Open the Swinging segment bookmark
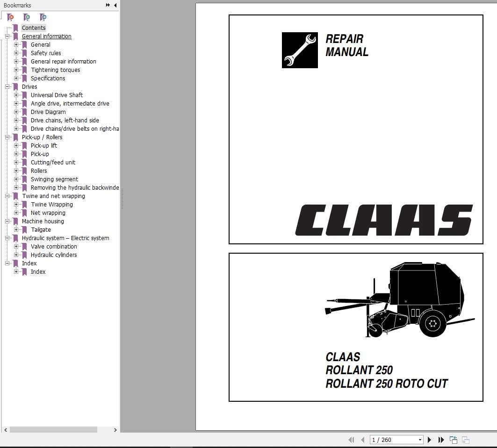This screenshot has width=497, height=448. pos(54,179)
